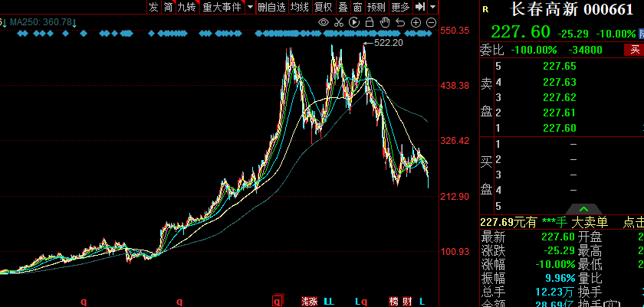
Task: Switch to 简 simplified view
Action: point(168,7)
